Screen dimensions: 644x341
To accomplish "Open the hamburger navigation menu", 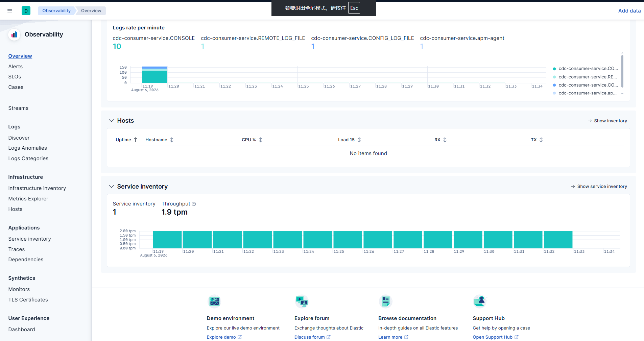I will pos(10,11).
